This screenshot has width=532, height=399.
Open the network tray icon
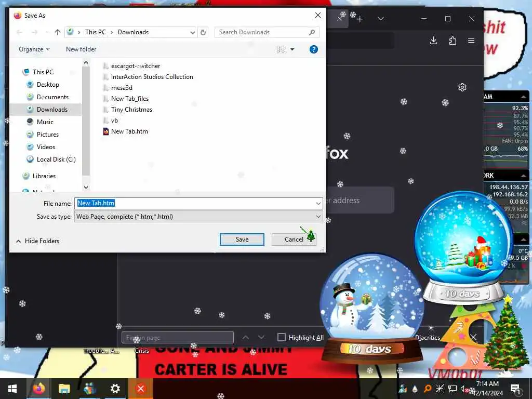[452, 389]
